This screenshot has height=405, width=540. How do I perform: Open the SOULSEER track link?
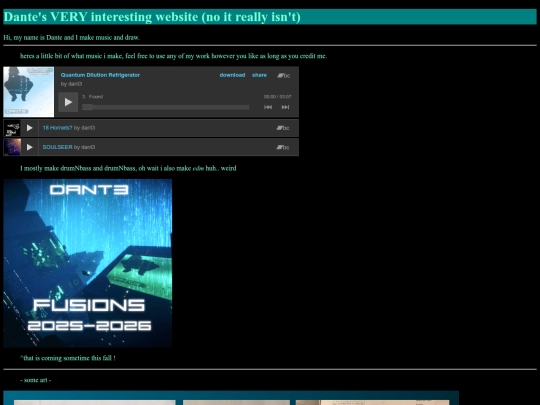58,147
